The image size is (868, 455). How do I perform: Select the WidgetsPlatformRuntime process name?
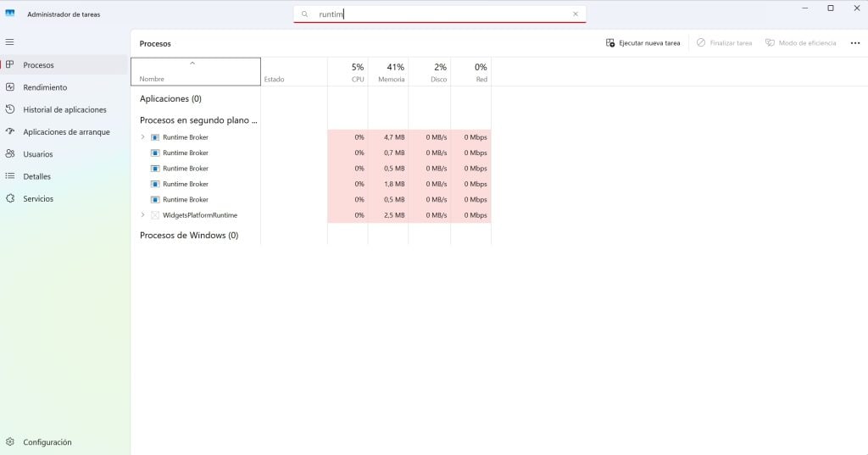[200, 215]
